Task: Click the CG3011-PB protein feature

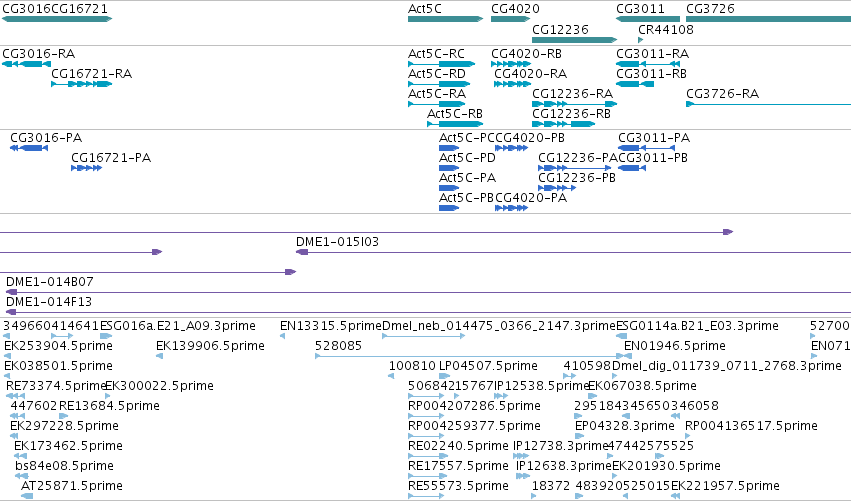Action: tap(632, 168)
